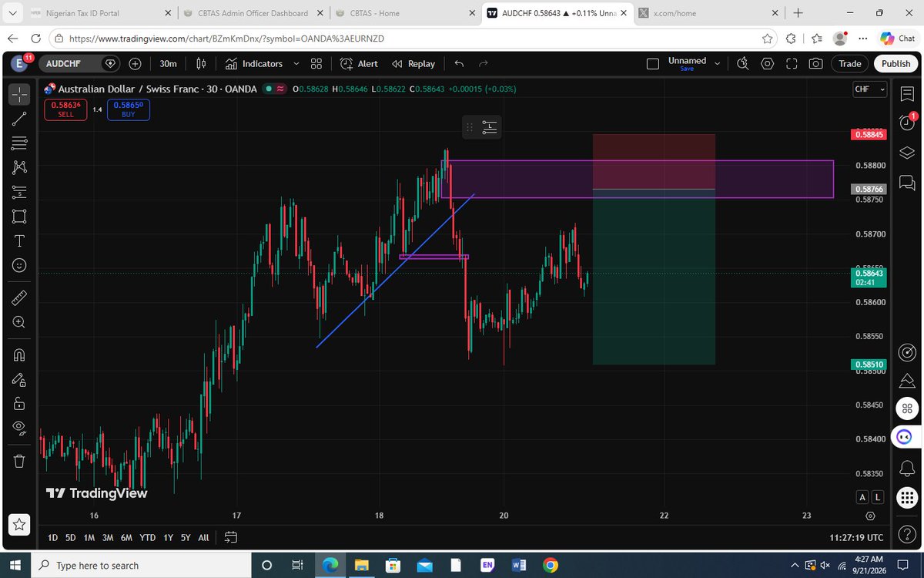Open price scale settings gear

tap(871, 516)
